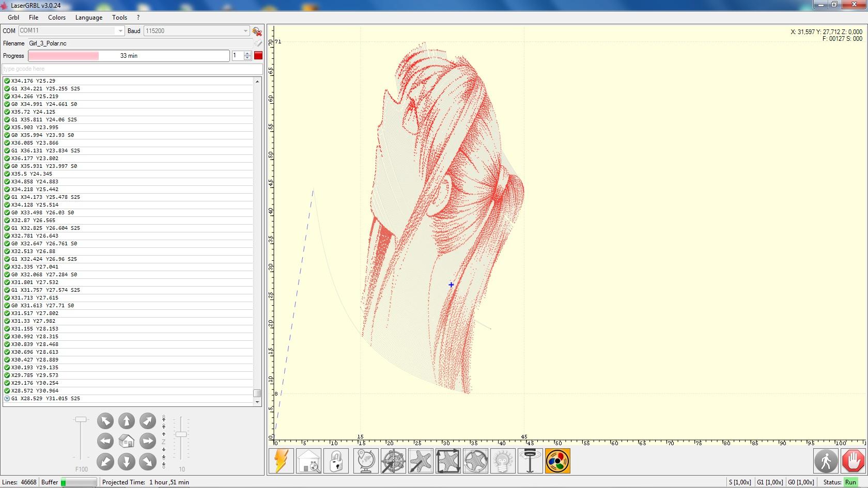868x488 pixels.
Task: Click the square frame icon with corner arrows
Action: click(x=448, y=461)
